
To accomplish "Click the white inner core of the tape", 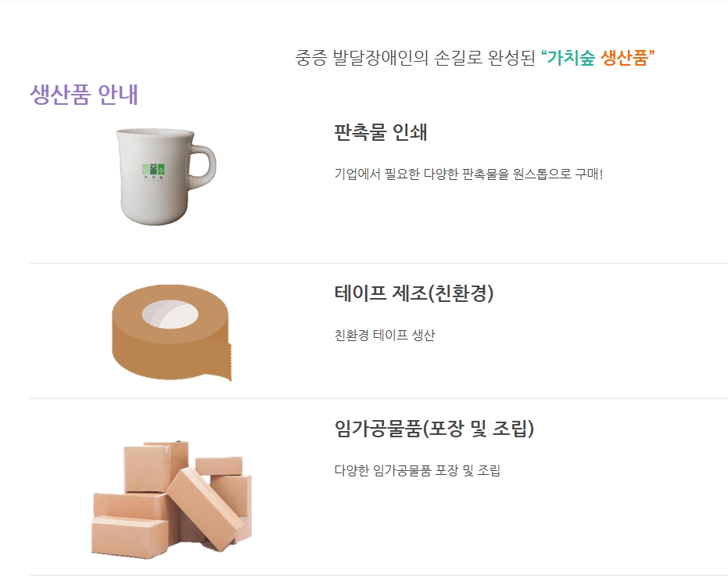I will click(170, 314).
